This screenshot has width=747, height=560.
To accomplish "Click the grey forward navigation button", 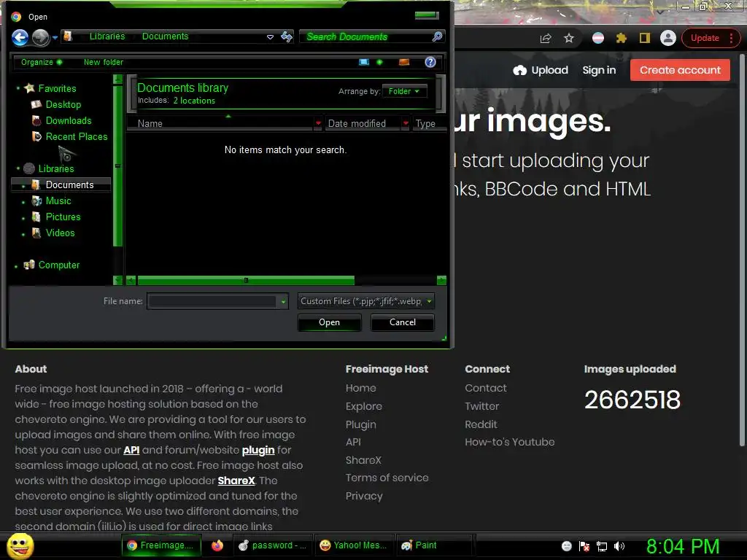I will (x=41, y=38).
